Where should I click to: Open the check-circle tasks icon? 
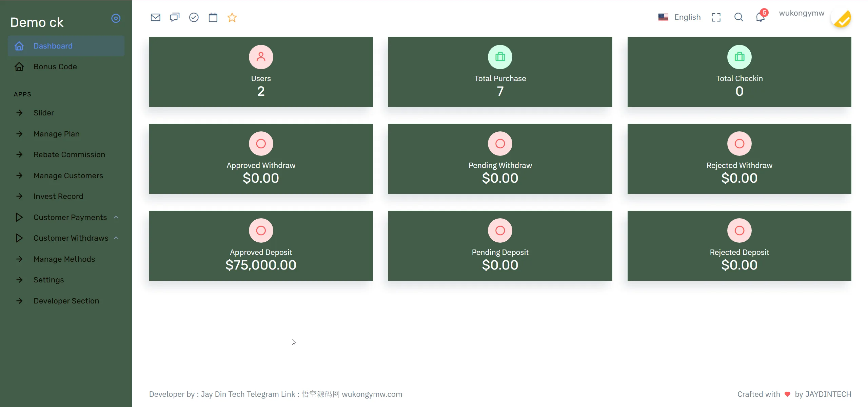pos(194,17)
